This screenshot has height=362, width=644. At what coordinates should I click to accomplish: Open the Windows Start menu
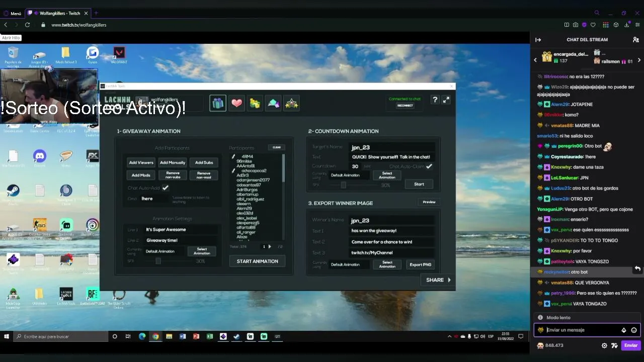click(x=7, y=336)
